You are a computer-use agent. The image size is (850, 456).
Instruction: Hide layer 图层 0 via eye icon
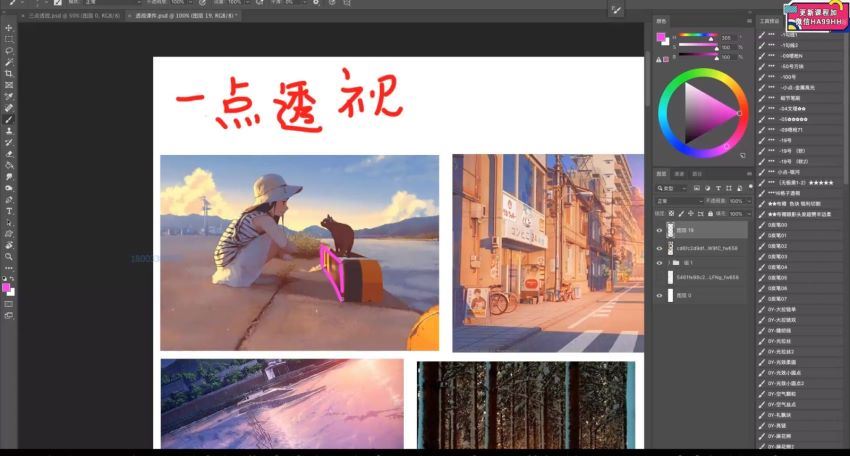(659, 296)
